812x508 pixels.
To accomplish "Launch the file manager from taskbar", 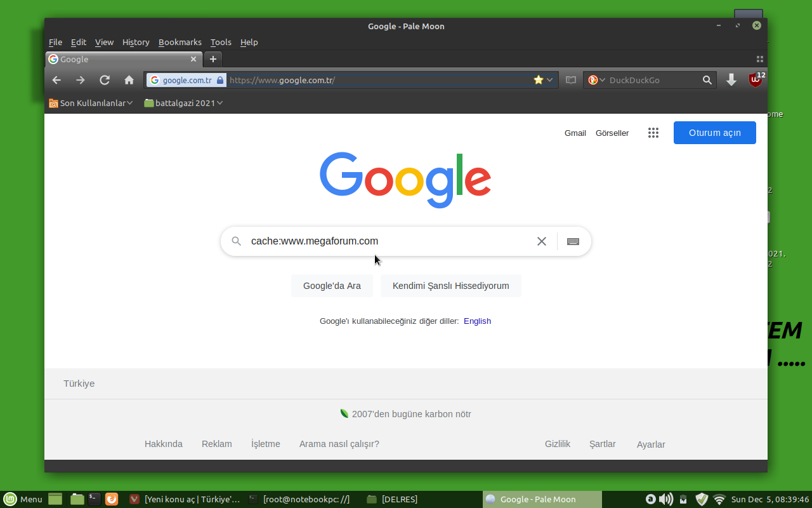I will [77, 499].
